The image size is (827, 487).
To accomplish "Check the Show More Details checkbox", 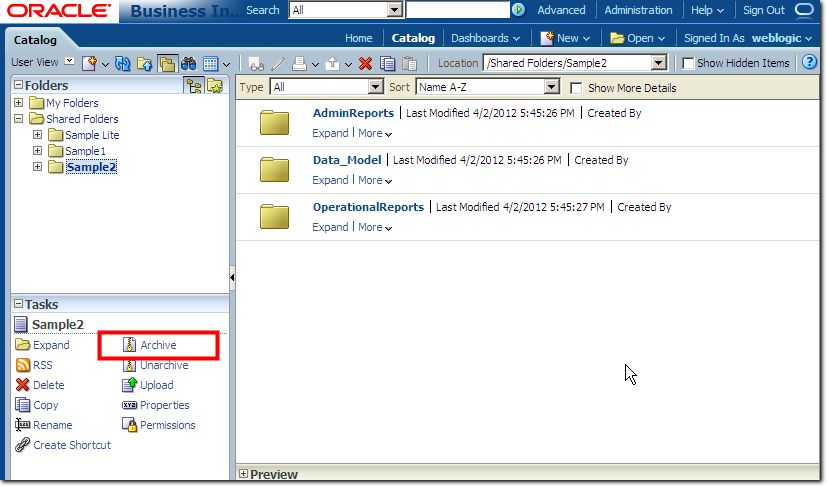I will tap(576, 88).
